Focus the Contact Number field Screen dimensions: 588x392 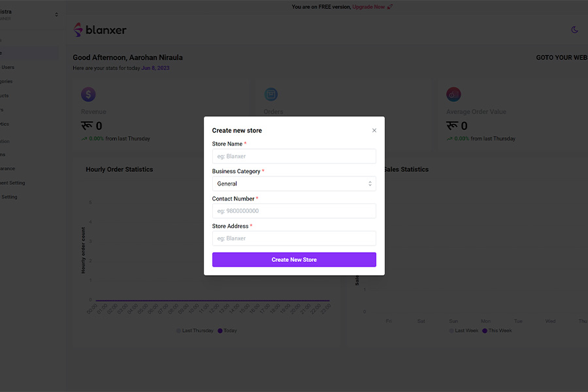click(294, 211)
